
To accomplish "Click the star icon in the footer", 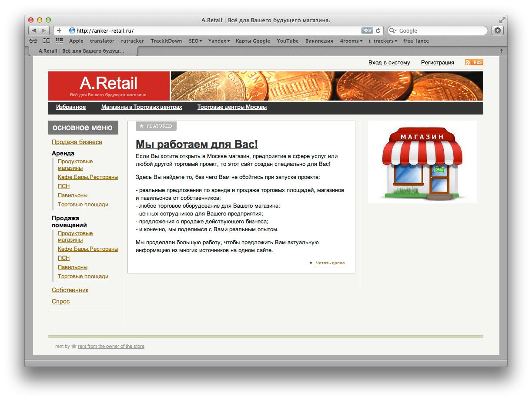I will [x=74, y=346].
